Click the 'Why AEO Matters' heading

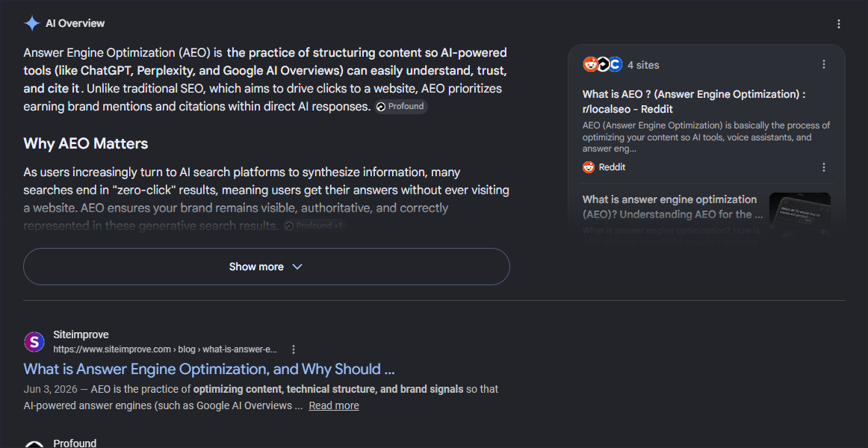tap(86, 144)
